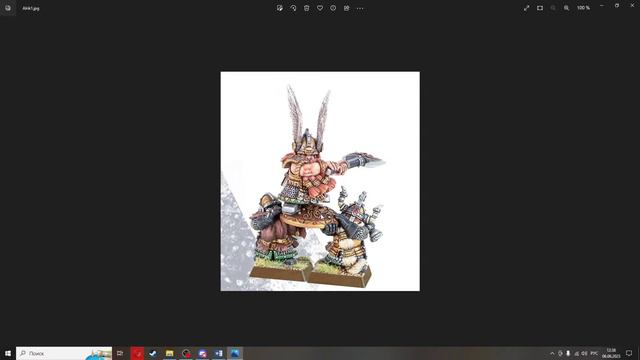Open the round red-black app on taskbar

tap(186, 353)
